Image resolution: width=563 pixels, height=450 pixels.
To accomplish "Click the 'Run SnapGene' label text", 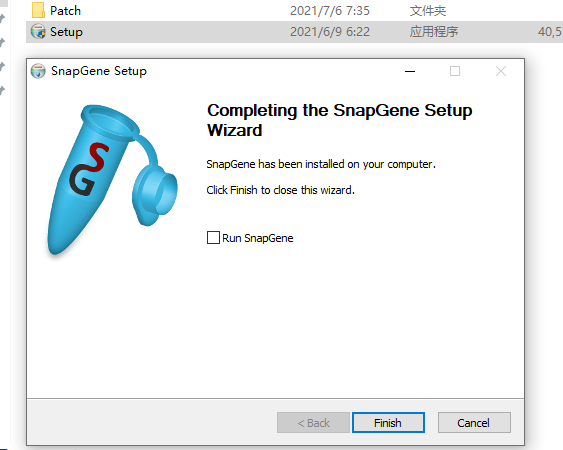I will pyautogui.click(x=257, y=238).
